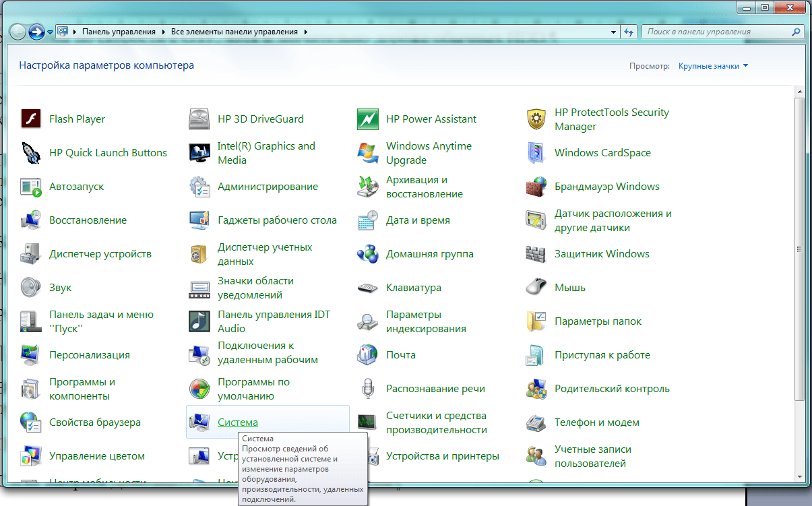Open the Звук speaker icon
This screenshot has width=812, height=506.
click(x=30, y=288)
